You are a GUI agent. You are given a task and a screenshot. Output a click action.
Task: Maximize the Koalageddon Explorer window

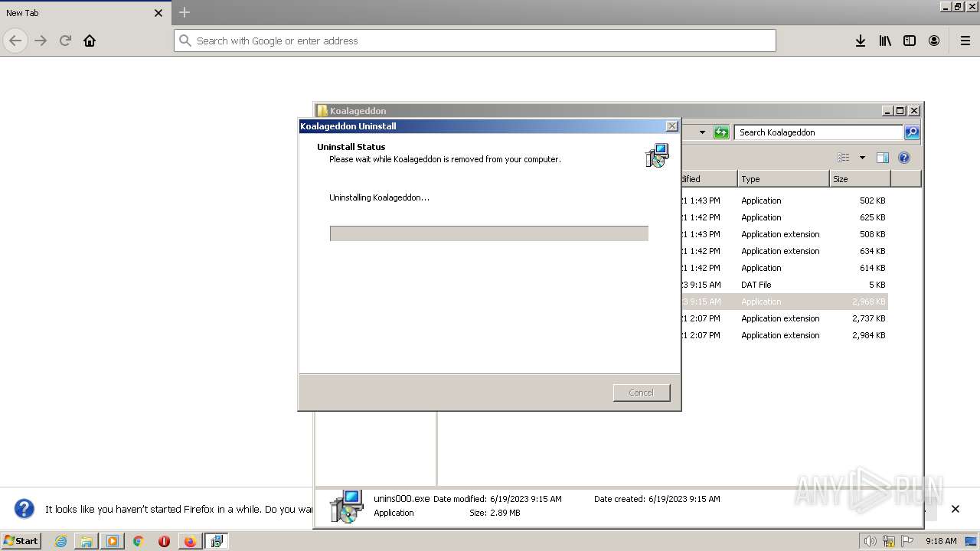click(900, 111)
